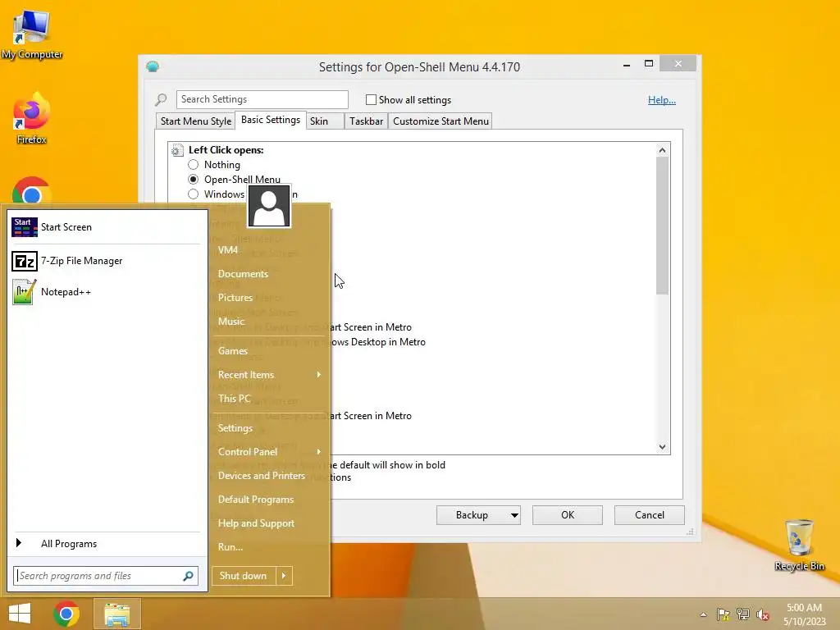The image size is (840, 630).
Task: Open the Backup dropdown arrow
Action: (x=514, y=515)
